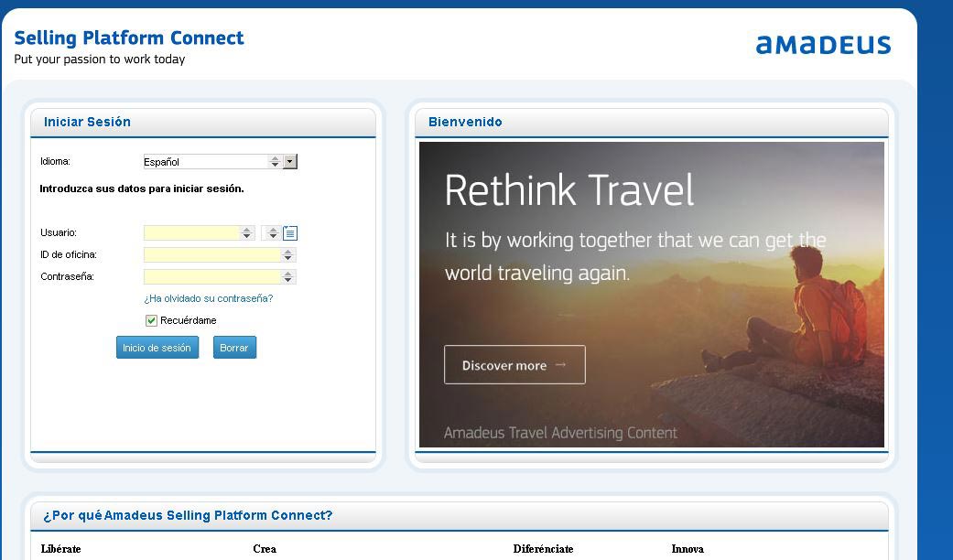Click the small spinner box left of list icon
This screenshot has width=953, height=560.
pos(271,233)
